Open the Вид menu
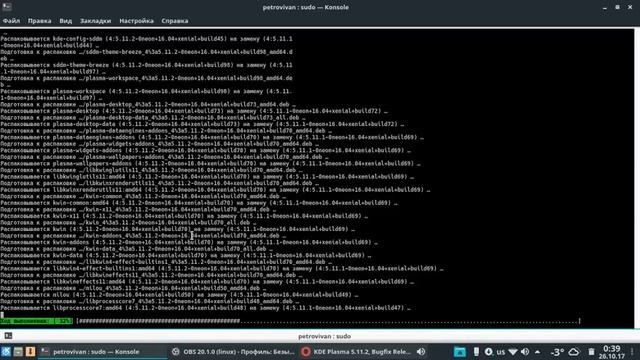 tap(65, 21)
